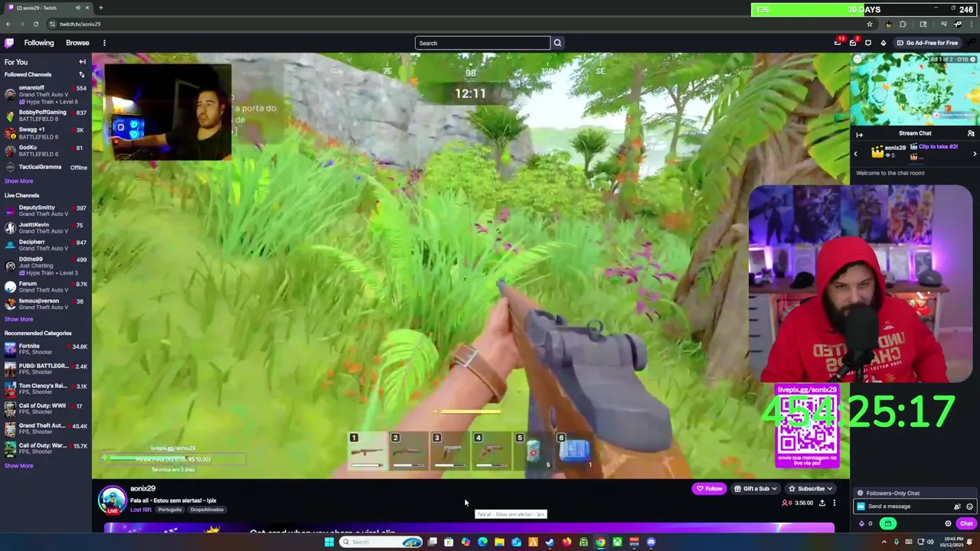Open the green channel points reward button

pos(888,523)
